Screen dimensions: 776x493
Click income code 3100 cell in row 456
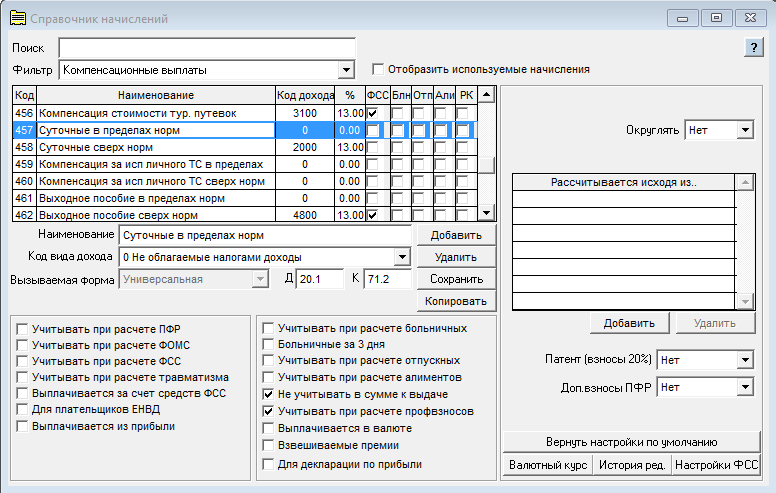click(x=305, y=113)
